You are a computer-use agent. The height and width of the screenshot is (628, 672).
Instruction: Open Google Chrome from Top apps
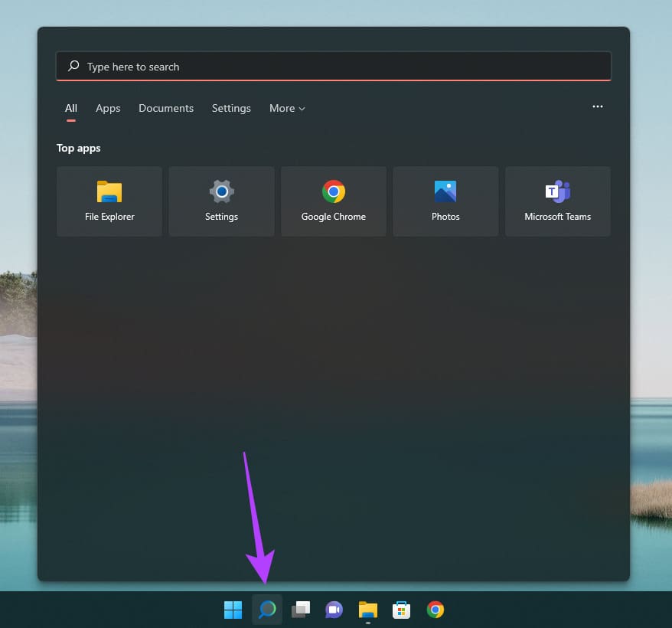click(333, 201)
